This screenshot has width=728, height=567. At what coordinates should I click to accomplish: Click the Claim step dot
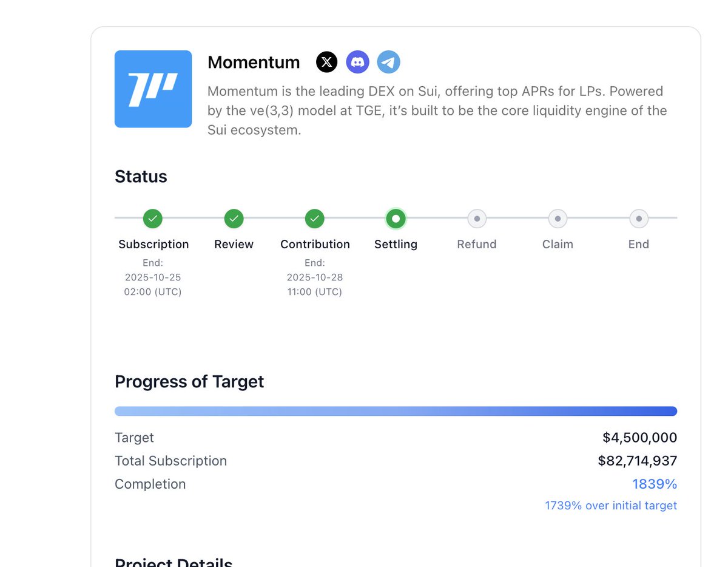tap(558, 218)
